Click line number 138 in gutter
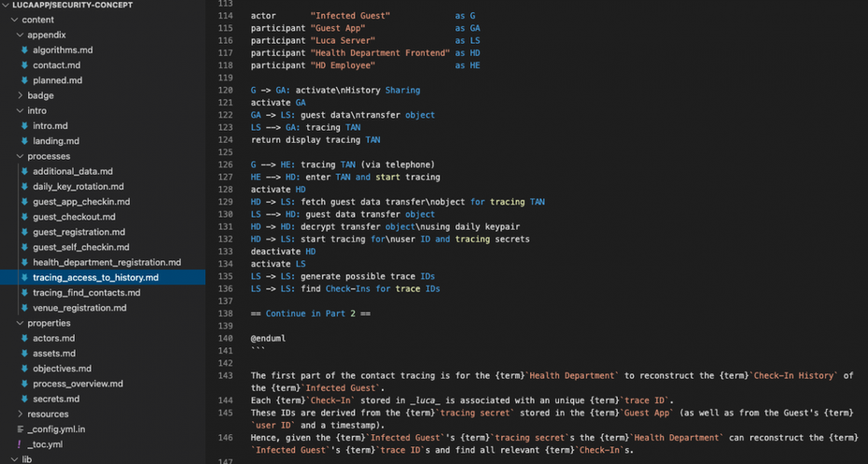The width and height of the screenshot is (868, 464). pyautogui.click(x=225, y=314)
